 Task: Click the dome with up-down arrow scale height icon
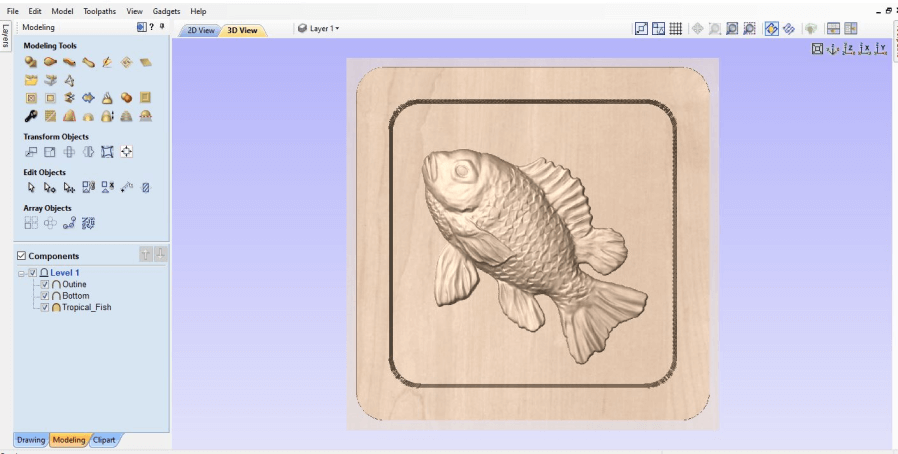pos(107,116)
